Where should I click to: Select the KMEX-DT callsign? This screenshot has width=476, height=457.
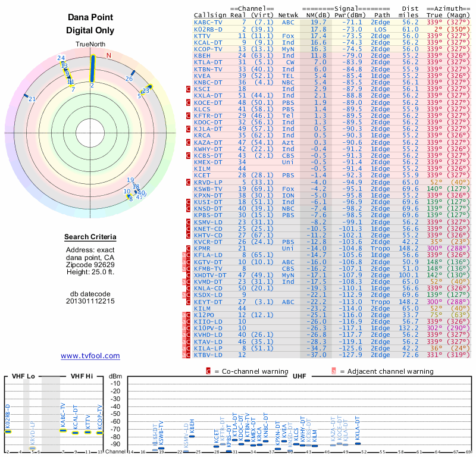coord(208,162)
